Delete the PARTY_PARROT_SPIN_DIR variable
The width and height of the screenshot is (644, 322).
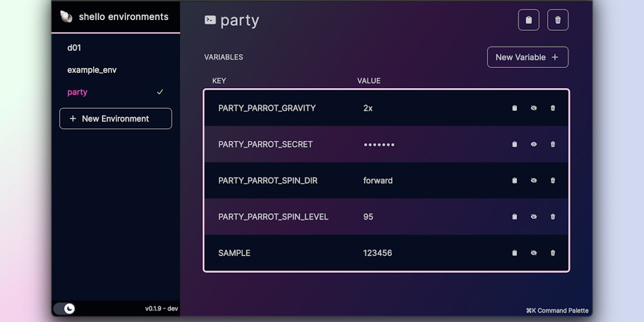(x=553, y=180)
